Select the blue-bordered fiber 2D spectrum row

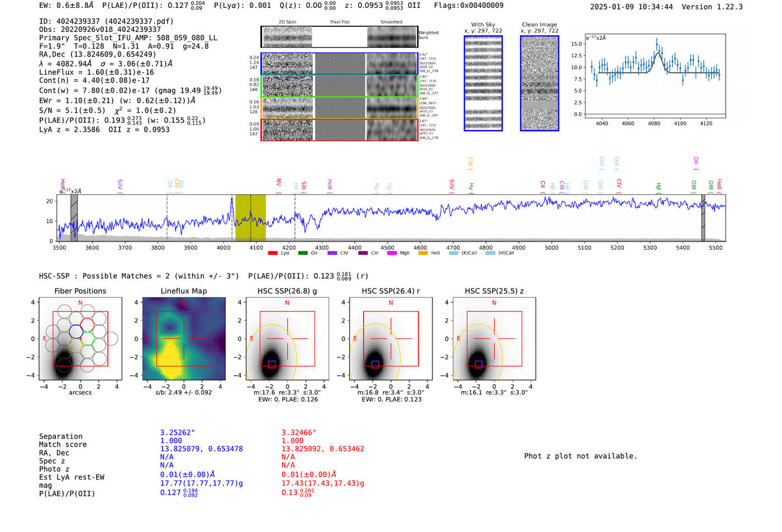click(339, 64)
